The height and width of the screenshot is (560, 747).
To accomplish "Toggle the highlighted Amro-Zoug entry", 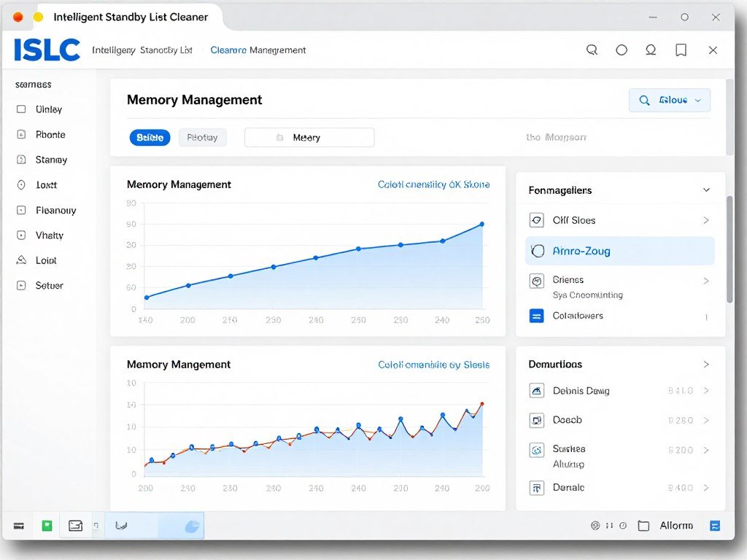I will [619, 250].
